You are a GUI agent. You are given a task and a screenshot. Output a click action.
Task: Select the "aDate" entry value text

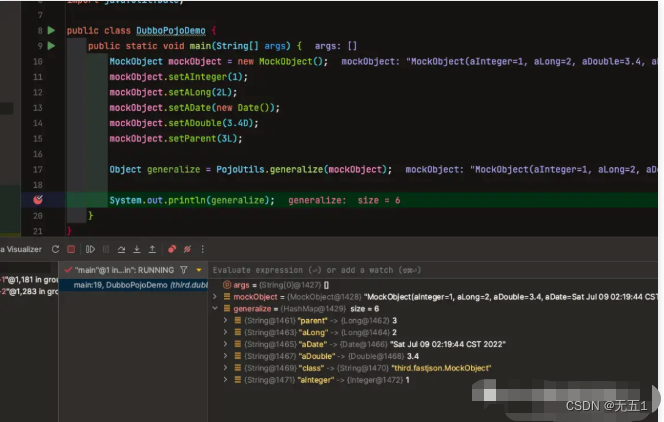click(448, 344)
